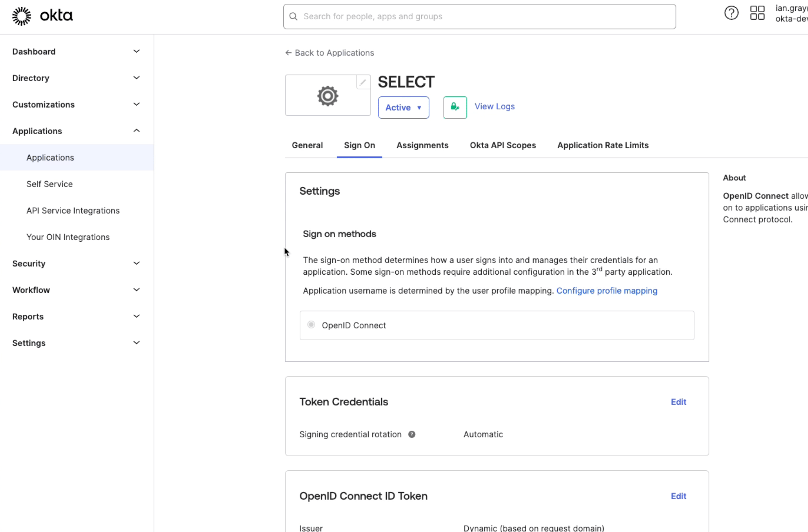Focus the people, apps and groups search field
808x532 pixels.
click(479, 16)
